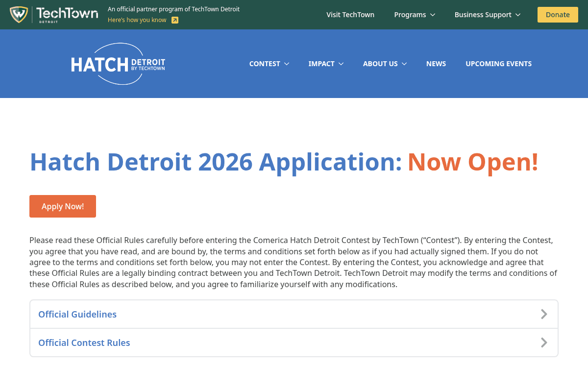Click the TechTown Detroit shield logo
This screenshot has height=392, width=588.
(20, 14)
